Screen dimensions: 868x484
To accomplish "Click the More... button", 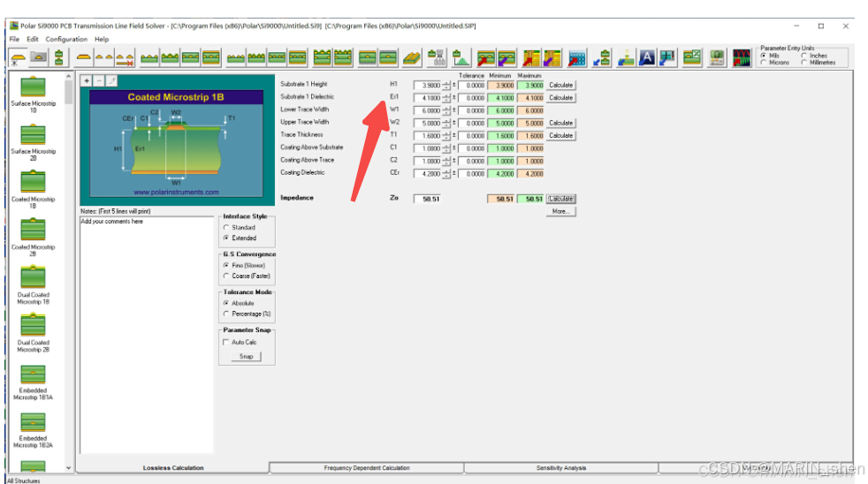I will coord(560,211).
